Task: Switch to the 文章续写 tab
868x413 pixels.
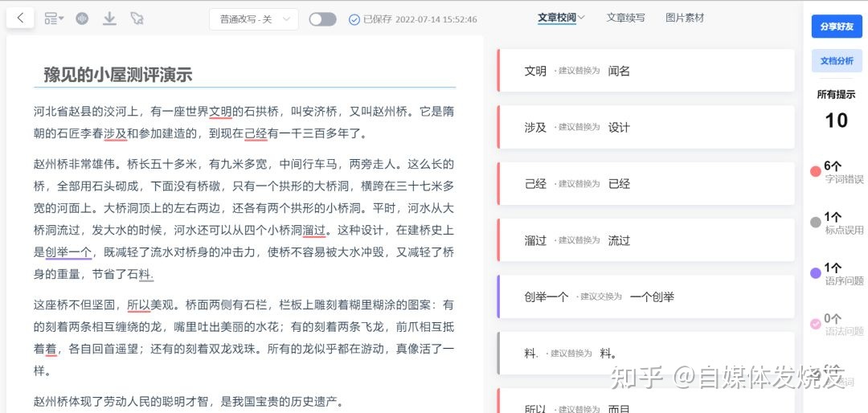Action: click(x=625, y=18)
